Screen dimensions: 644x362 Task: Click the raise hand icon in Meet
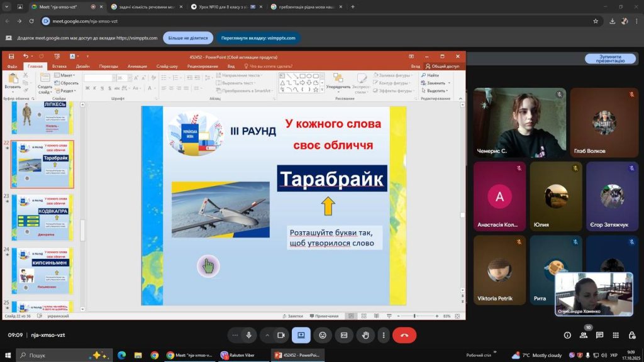point(365,336)
